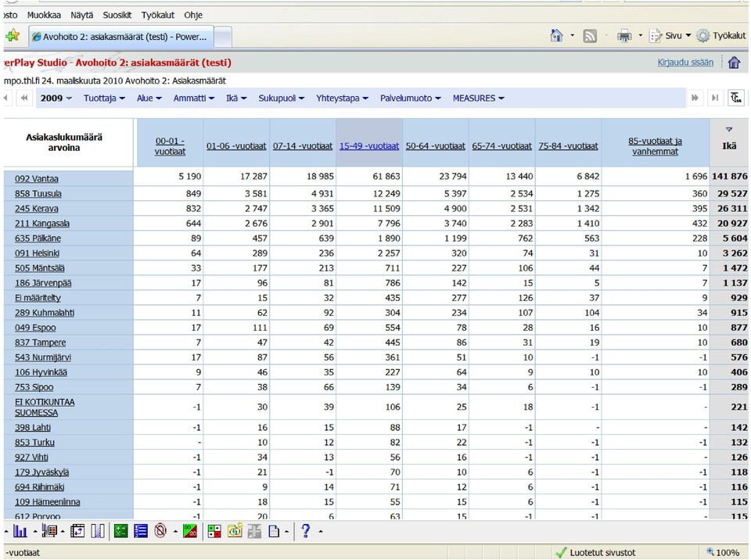Click the blue question mark help icon

point(306,531)
